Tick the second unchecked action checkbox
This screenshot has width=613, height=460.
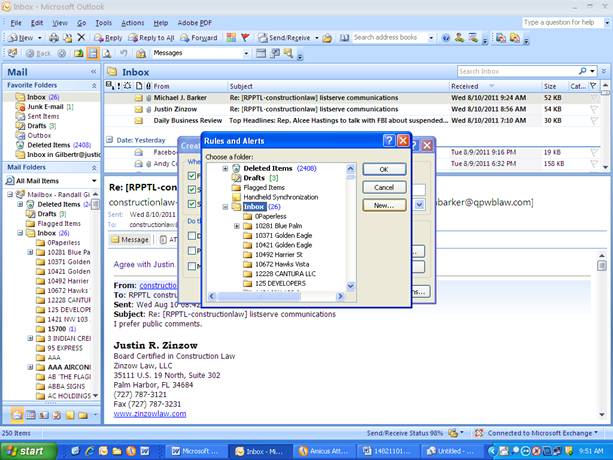pyautogui.click(x=192, y=251)
